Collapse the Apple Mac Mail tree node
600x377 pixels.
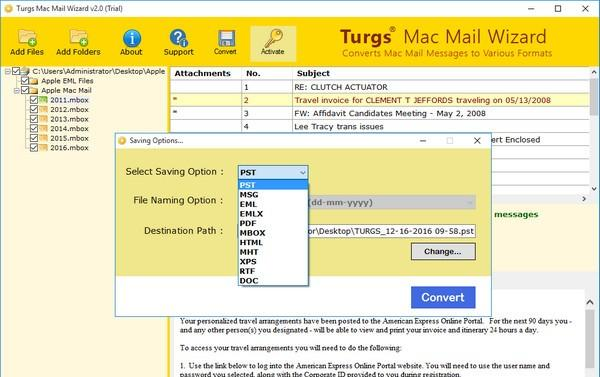[x=16, y=91]
